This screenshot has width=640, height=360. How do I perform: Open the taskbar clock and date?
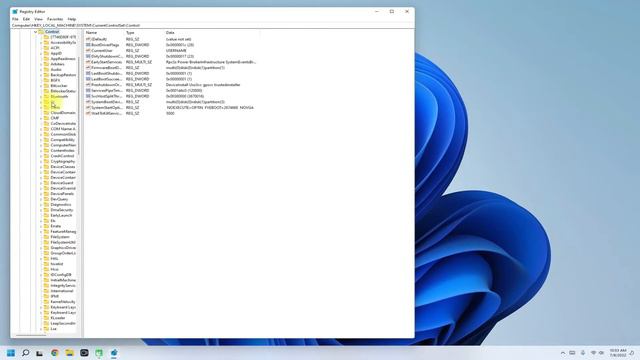pos(618,353)
